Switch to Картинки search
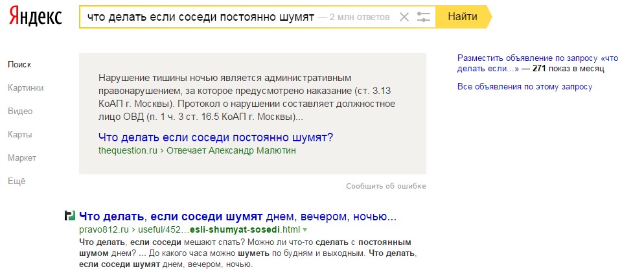Image resolution: width=644 pixels, height=278 pixels. point(25,88)
